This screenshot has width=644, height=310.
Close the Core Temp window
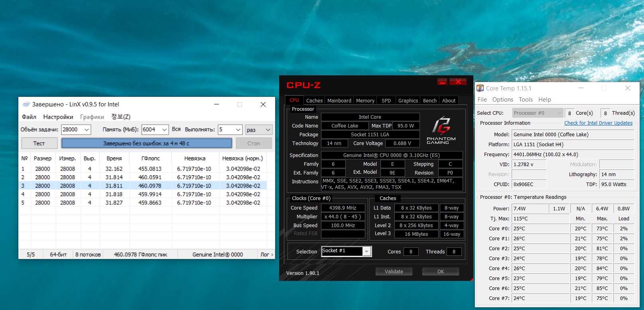click(x=628, y=88)
